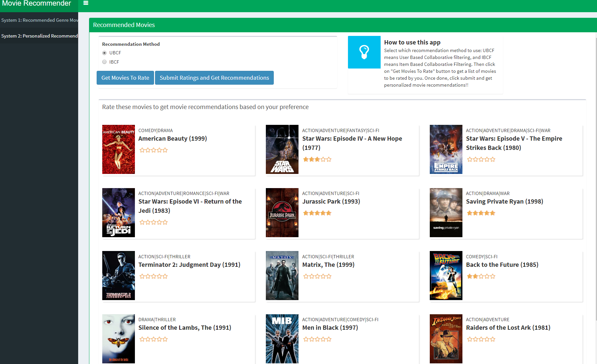Open System 1: Recommended Genre Movies
This screenshot has height=364, width=597.
pyautogui.click(x=39, y=20)
